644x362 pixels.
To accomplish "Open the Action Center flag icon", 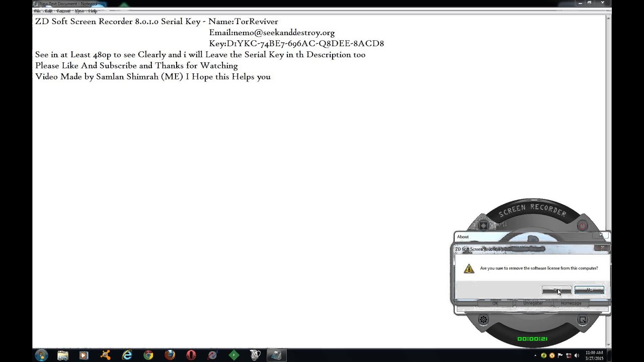I will click(x=560, y=356).
